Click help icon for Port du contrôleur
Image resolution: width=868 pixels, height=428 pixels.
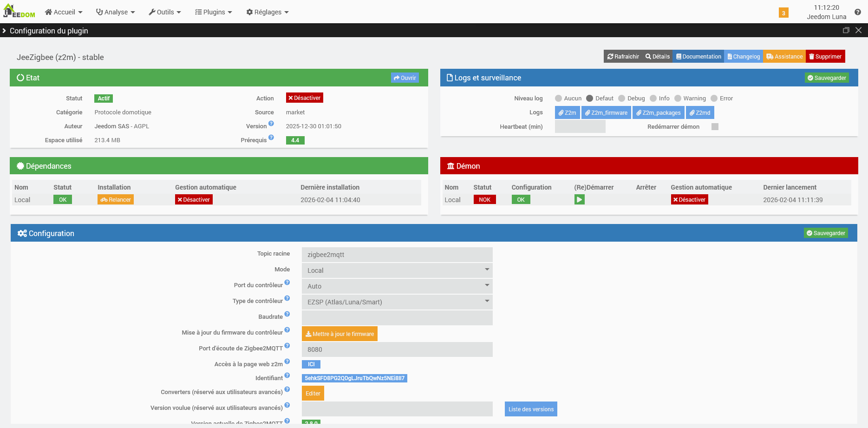(x=287, y=283)
